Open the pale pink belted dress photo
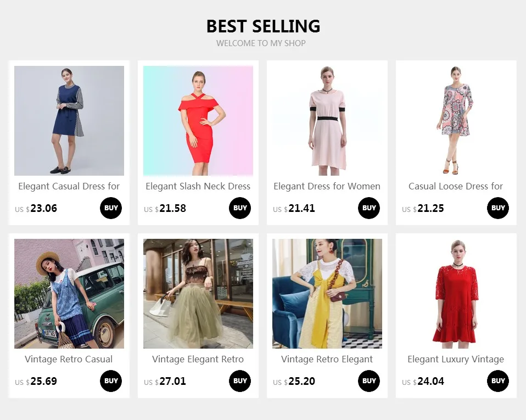This screenshot has height=420, width=526. click(327, 121)
